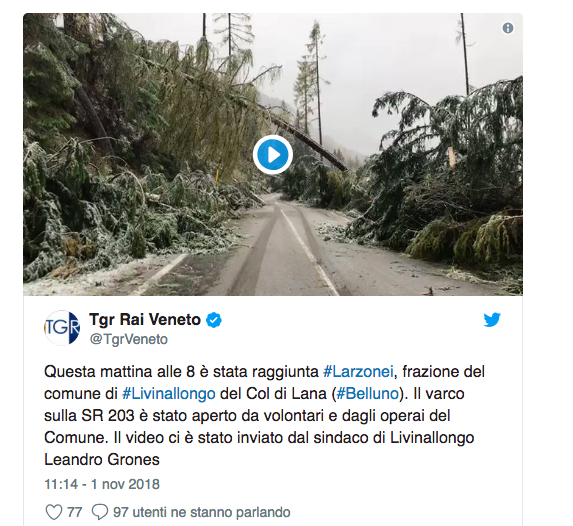Click the name Leandro Grones in tweet text
The image size is (573, 526).
pyautogui.click(x=102, y=459)
